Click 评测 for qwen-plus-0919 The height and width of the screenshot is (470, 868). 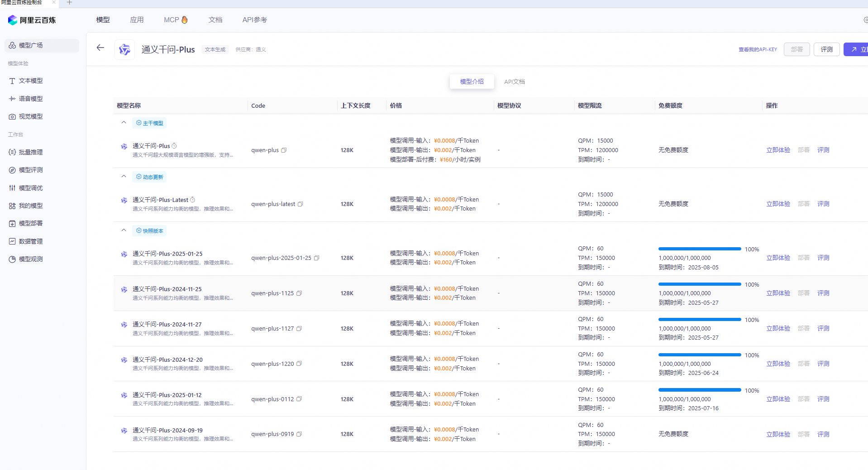click(x=823, y=434)
